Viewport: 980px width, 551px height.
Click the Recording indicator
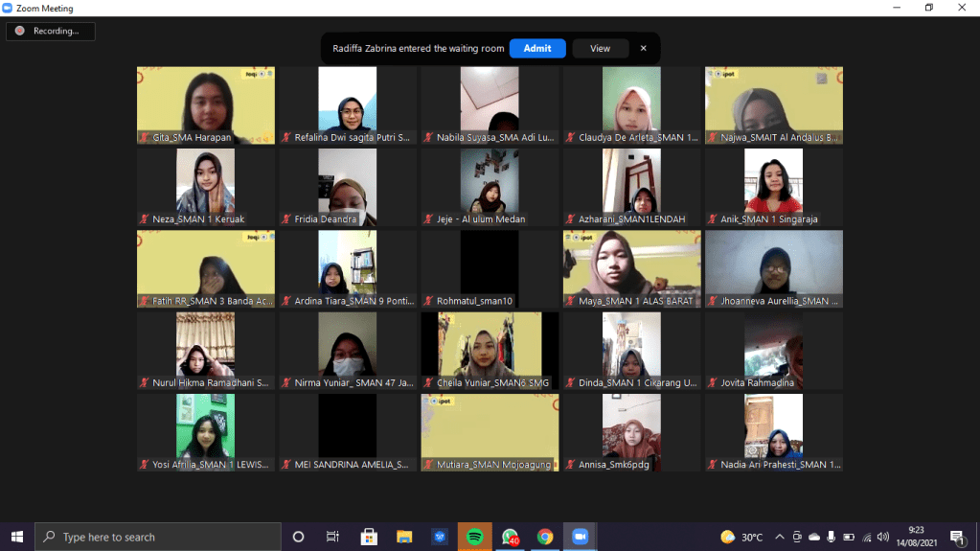click(50, 31)
